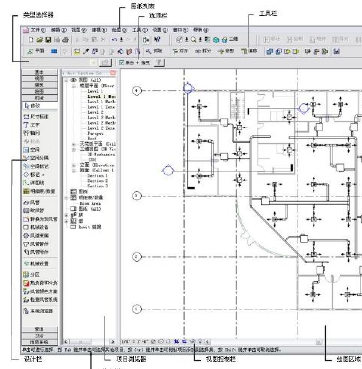Collapse the 视图 (all) views node
Viewport: 362px width, 369px height.
pos(67,80)
